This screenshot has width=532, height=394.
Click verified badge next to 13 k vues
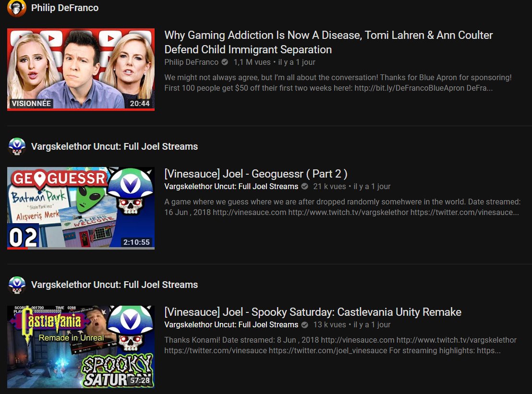pos(305,325)
